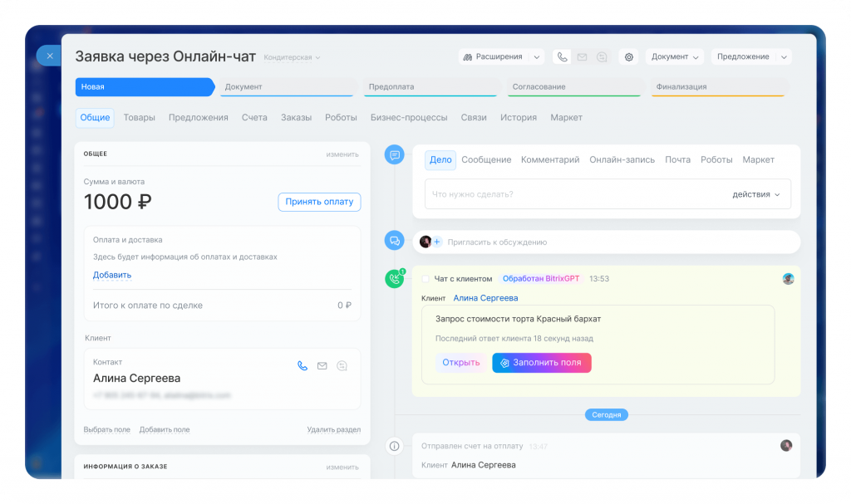The image size is (851, 504).
Task: Expand the Предложение dropdown arrow
Action: tap(784, 57)
